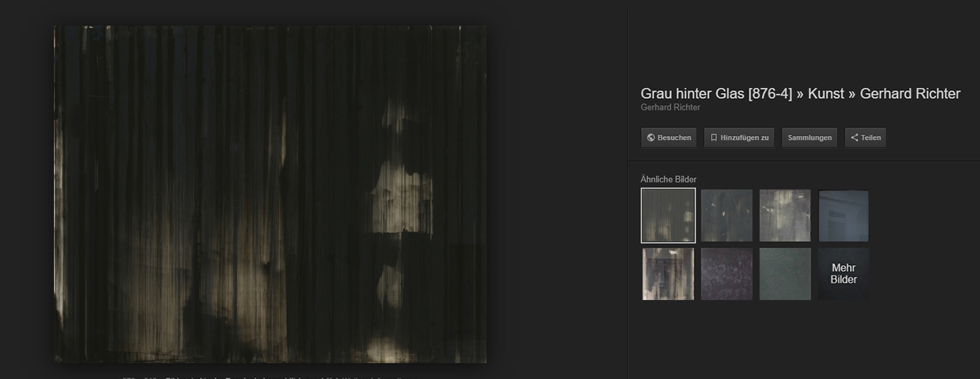Open second similar image in top row
The height and width of the screenshot is (379, 980).
(727, 215)
